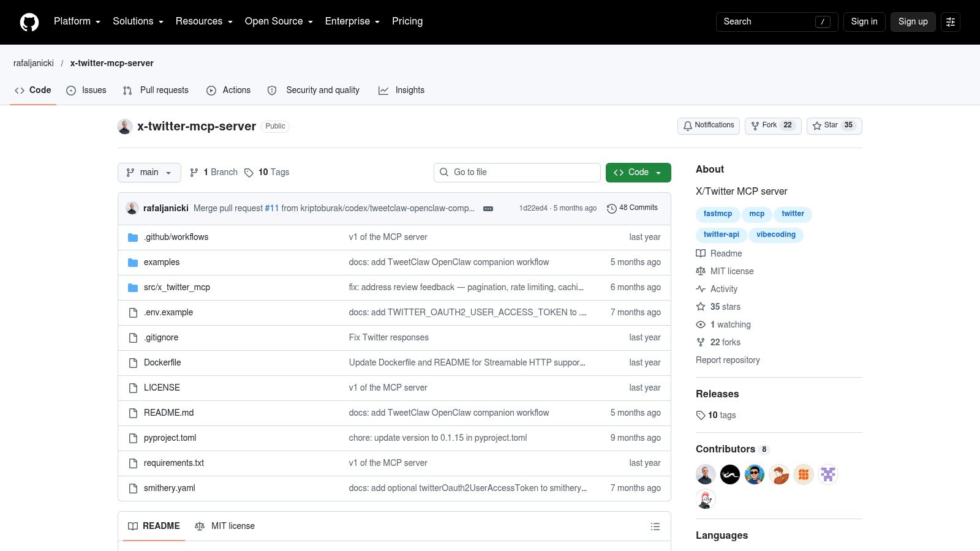The height and width of the screenshot is (551, 980).
Task: Switch to the Pull requests tab
Action: (156, 91)
